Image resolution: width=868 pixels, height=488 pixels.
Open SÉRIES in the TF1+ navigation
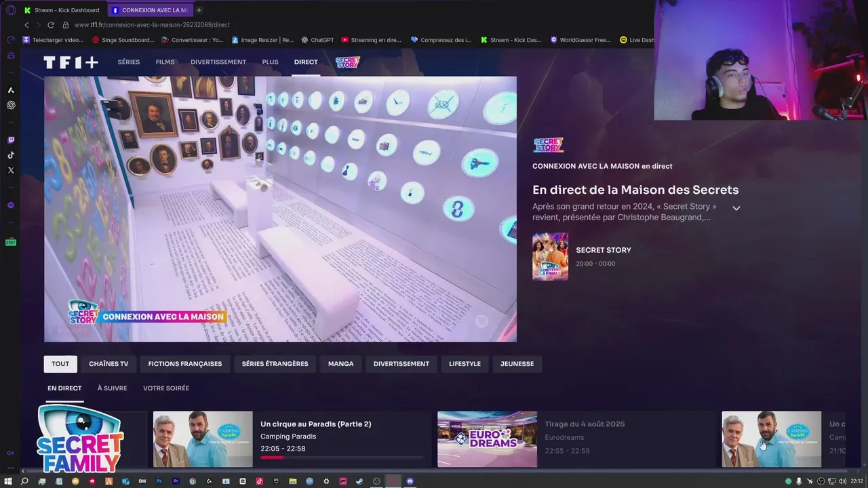point(128,62)
